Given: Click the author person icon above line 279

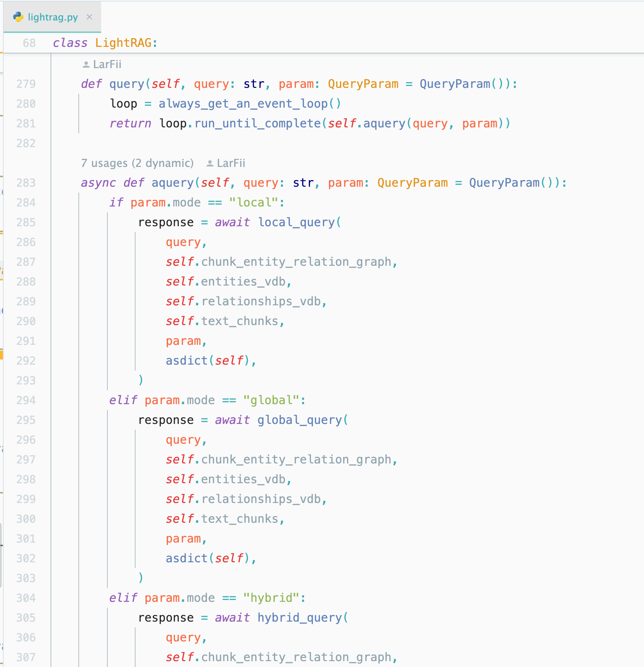Looking at the screenshot, I should (86, 65).
